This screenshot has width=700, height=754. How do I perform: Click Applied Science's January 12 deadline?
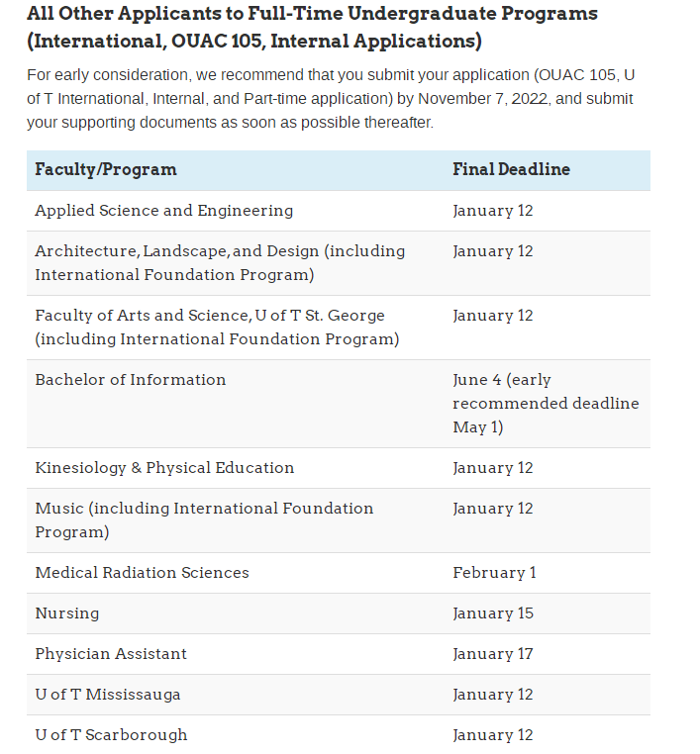click(x=493, y=211)
